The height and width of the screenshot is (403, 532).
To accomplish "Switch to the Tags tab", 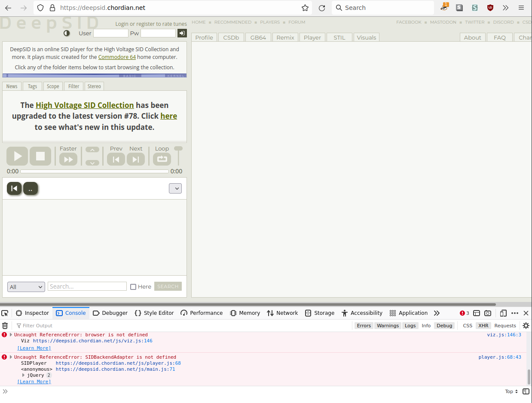I will [33, 86].
